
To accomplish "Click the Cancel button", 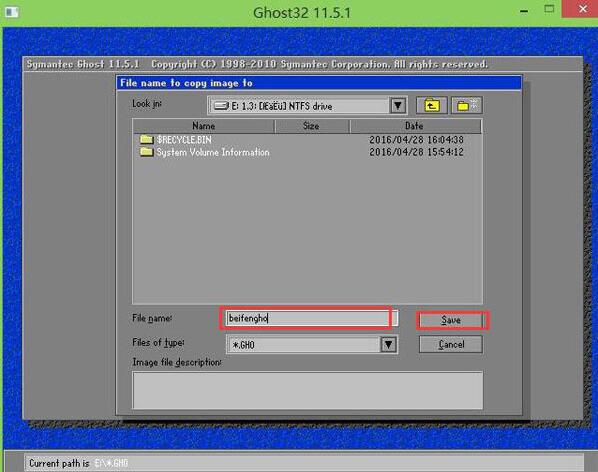I will (x=451, y=345).
